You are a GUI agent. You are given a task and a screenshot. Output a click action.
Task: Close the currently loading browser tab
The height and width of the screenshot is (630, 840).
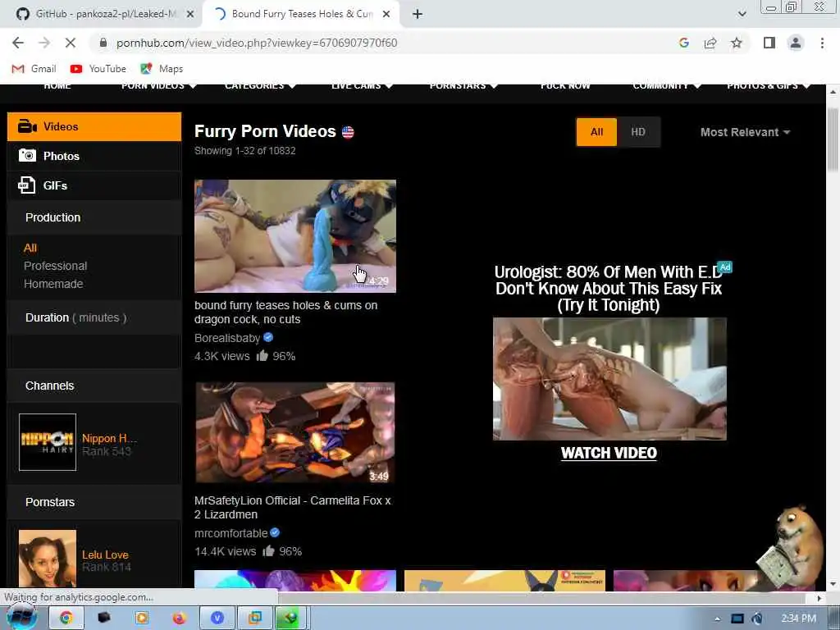click(386, 14)
